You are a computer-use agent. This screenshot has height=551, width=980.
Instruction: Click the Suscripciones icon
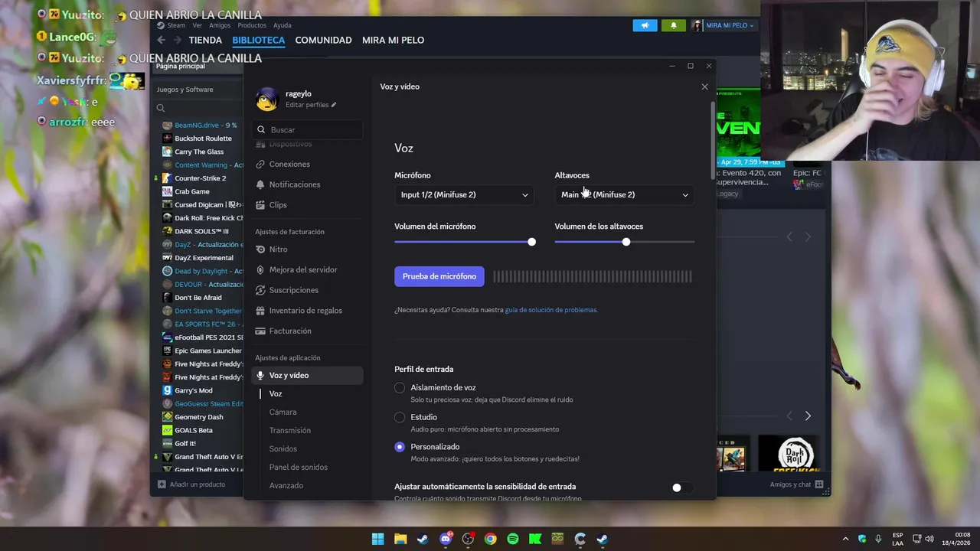point(260,290)
